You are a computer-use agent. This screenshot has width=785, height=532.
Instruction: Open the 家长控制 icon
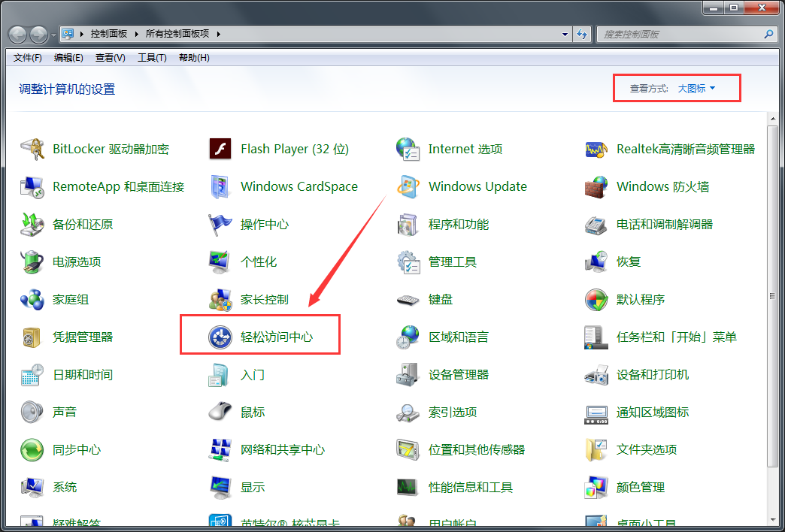point(220,299)
